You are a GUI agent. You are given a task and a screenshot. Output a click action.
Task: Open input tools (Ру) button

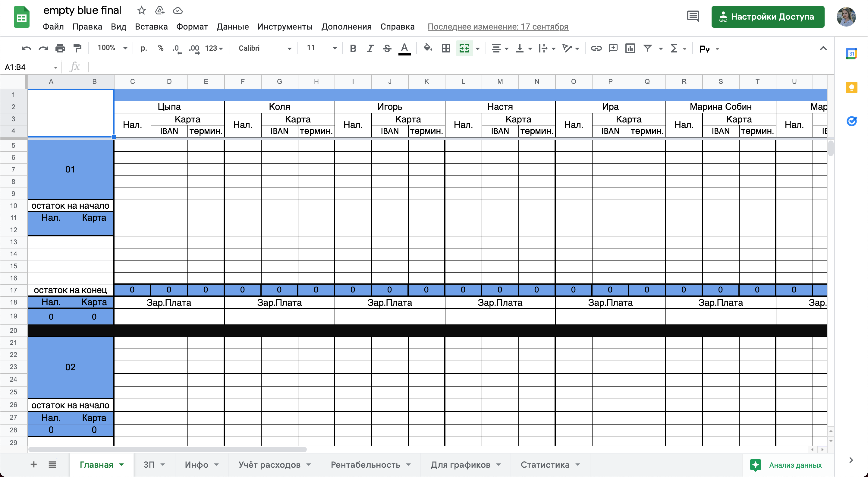[705, 49]
